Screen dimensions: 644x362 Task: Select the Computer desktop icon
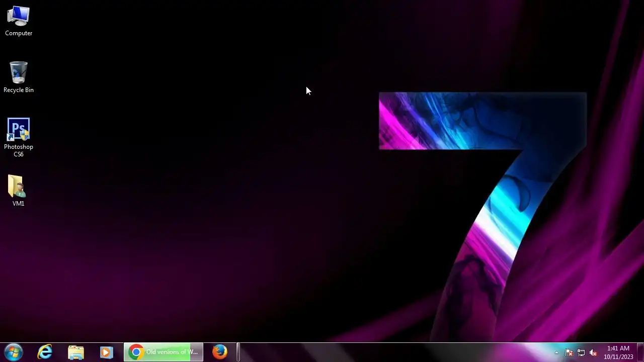click(19, 21)
